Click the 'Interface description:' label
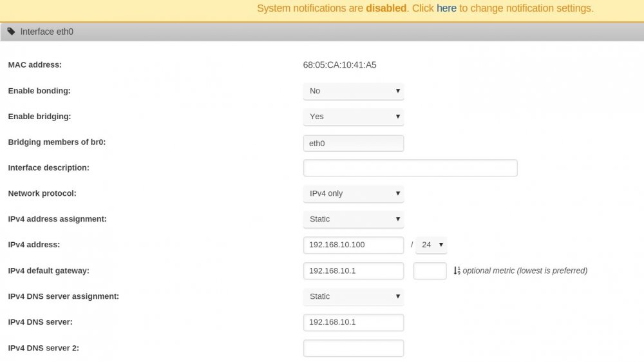 48,167
